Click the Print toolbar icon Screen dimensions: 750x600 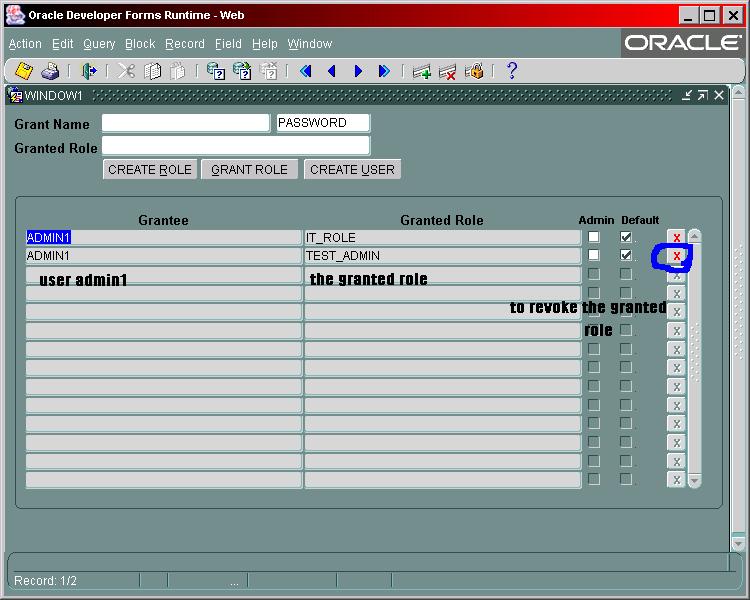tap(51, 71)
